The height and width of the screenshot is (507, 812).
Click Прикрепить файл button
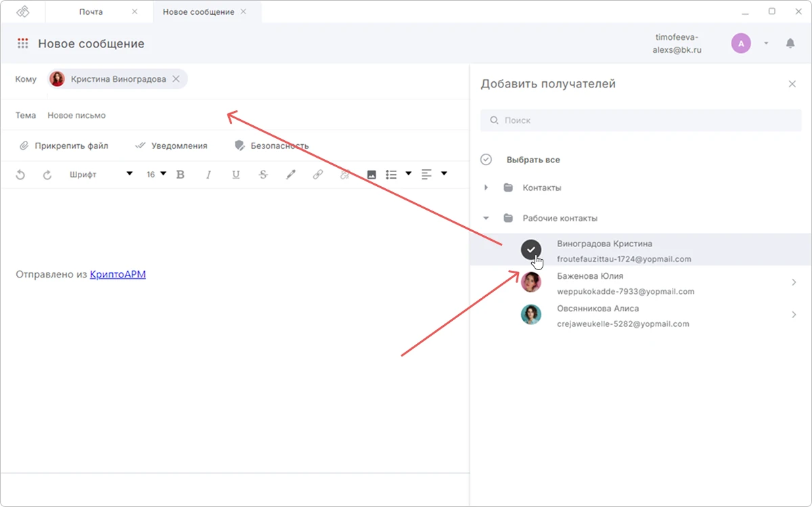tap(64, 146)
